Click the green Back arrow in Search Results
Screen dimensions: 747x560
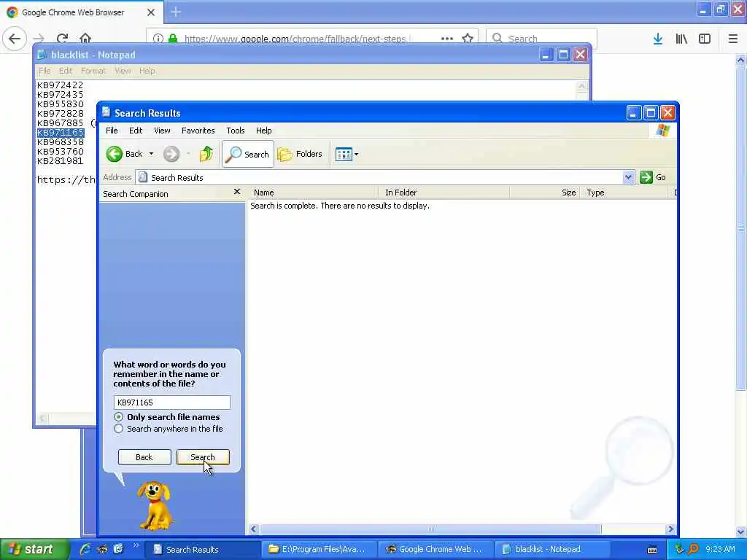(115, 154)
